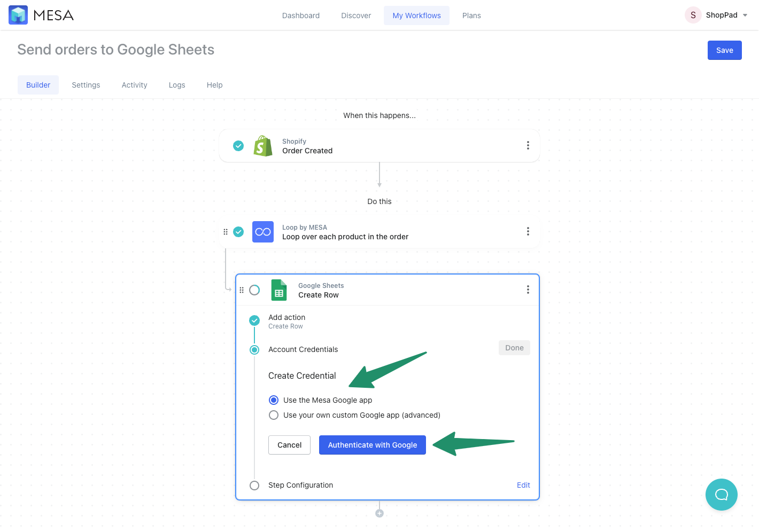Click the Done button
Screen dimensions: 759x532
tap(514, 348)
